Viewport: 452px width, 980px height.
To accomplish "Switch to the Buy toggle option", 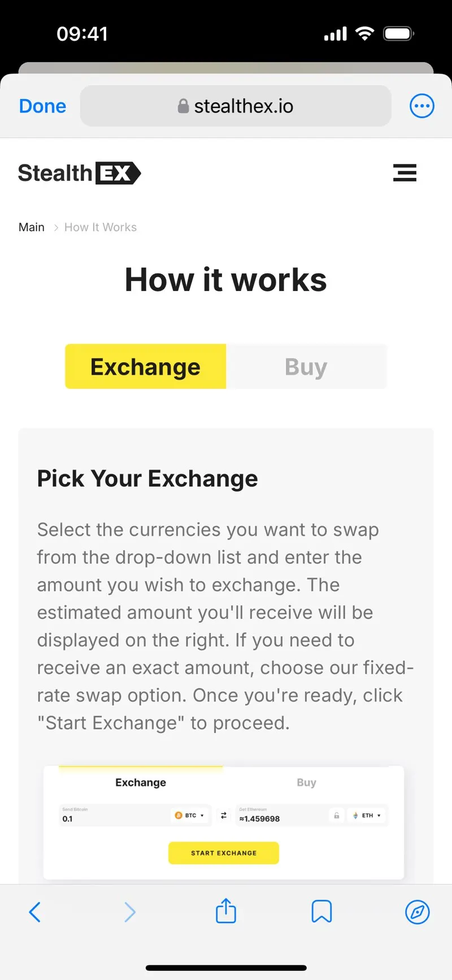I will point(306,366).
